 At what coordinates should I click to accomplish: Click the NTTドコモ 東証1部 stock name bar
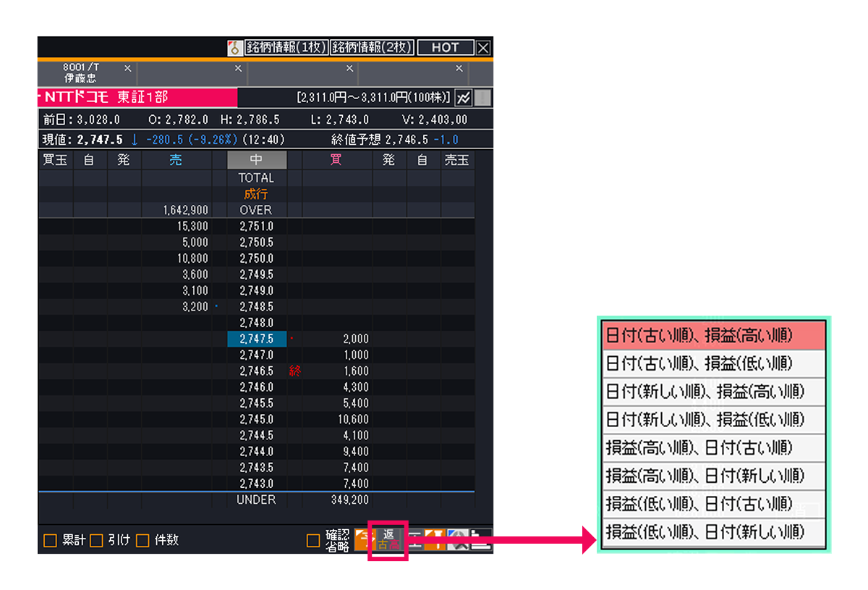point(137,97)
